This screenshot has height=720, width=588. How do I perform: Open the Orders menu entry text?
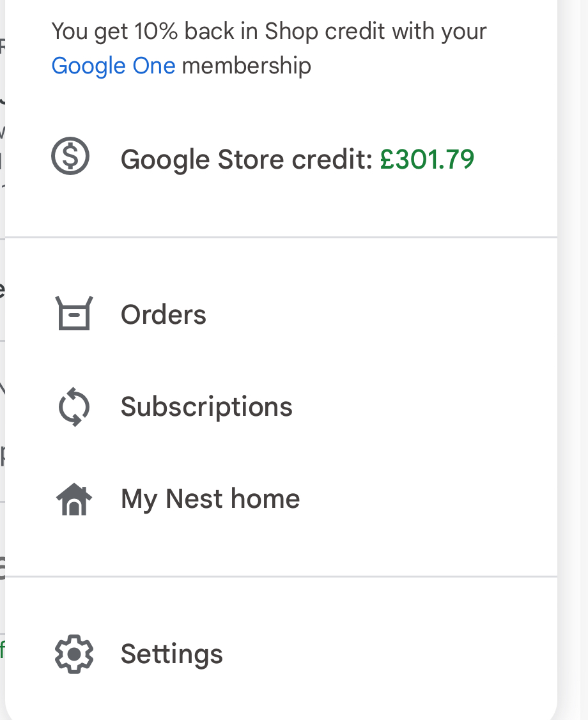(x=164, y=315)
